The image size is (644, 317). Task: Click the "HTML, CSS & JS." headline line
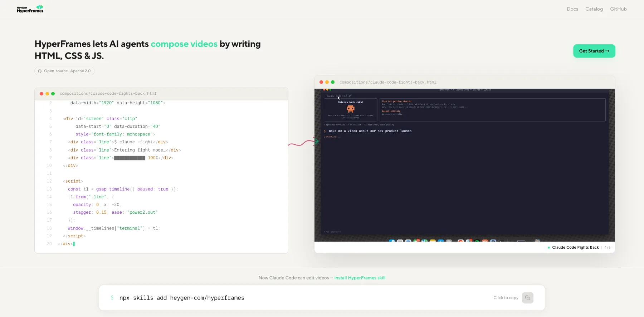69,56
